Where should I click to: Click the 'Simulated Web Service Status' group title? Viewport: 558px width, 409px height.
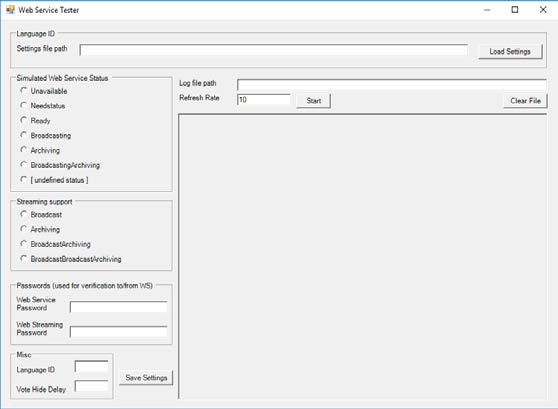click(62, 78)
